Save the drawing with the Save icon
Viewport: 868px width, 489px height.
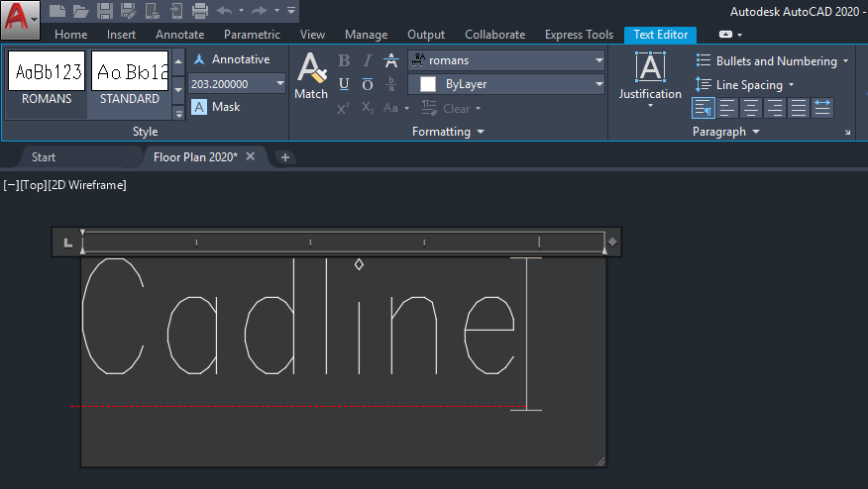(x=105, y=11)
